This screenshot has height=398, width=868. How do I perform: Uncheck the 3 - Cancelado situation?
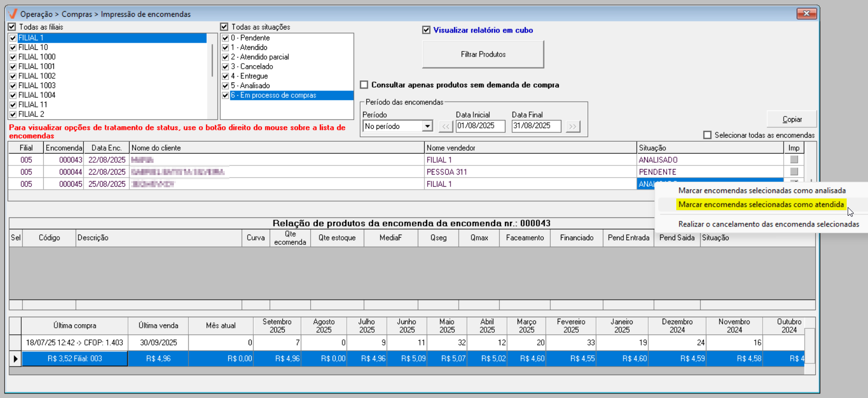tap(225, 67)
